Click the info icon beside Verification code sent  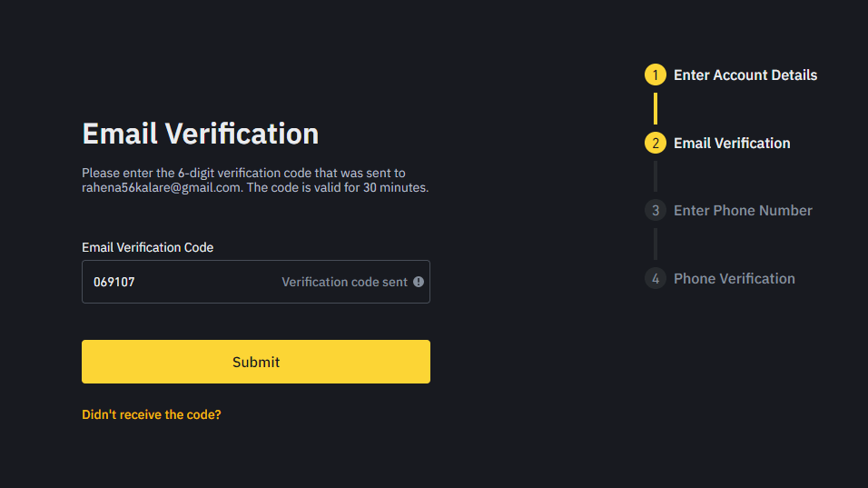(419, 282)
